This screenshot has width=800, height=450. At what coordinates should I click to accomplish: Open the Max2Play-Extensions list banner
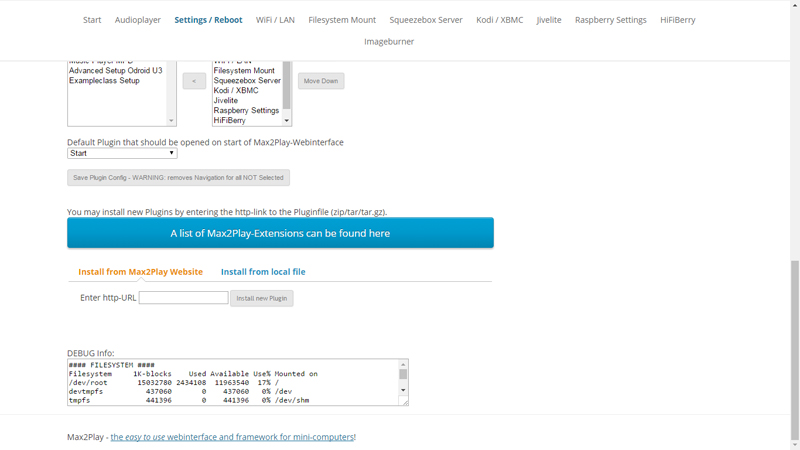280,233
